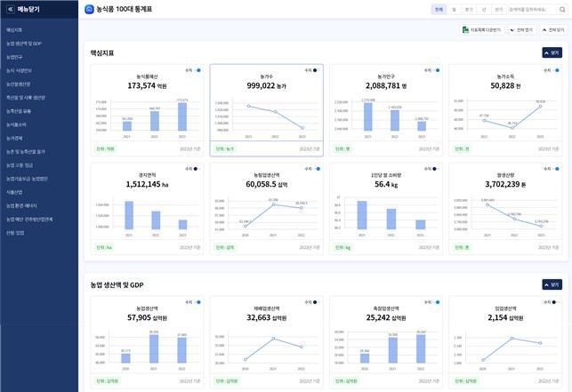Click the Excel download icon
The width and height of the screenshot is (572, 392).
(465, 29)
